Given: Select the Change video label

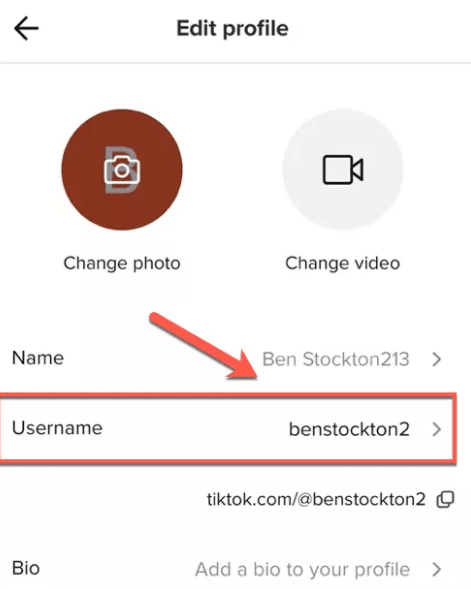Looking at the screenshot, I should (x=343, y=263).
